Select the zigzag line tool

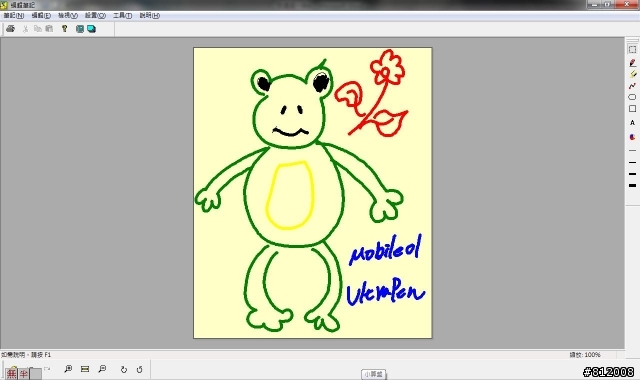coord(632,85)
